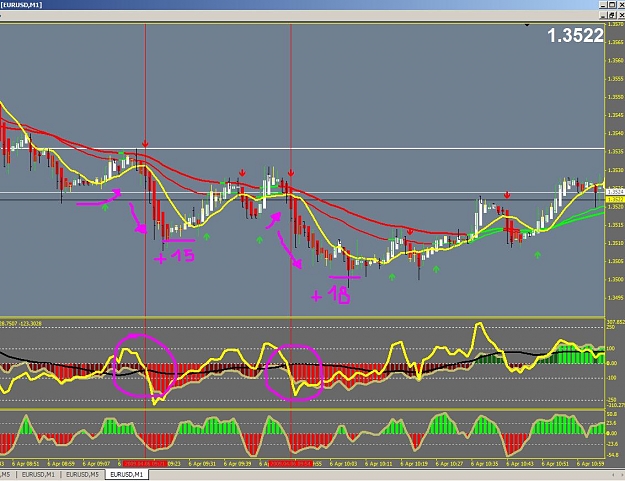Minimize the inner chart window
The width and height of the screenshot is (625, 481).
(x=605, y=15)
